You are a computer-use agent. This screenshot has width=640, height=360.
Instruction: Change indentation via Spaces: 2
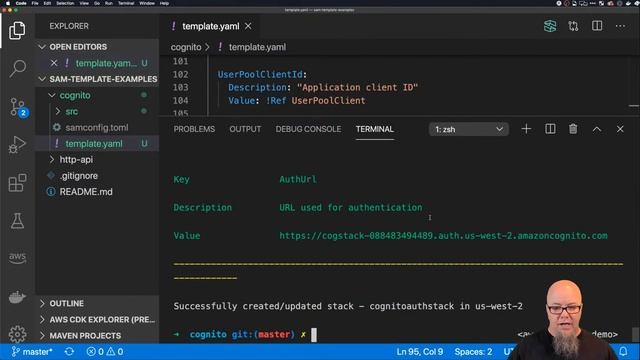pos(473,351)
